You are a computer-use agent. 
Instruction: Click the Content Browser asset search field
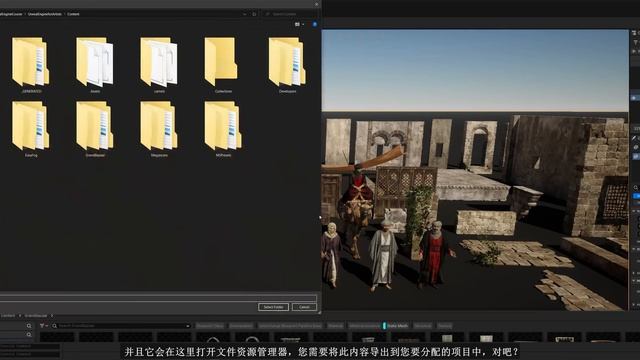[121, 326]
